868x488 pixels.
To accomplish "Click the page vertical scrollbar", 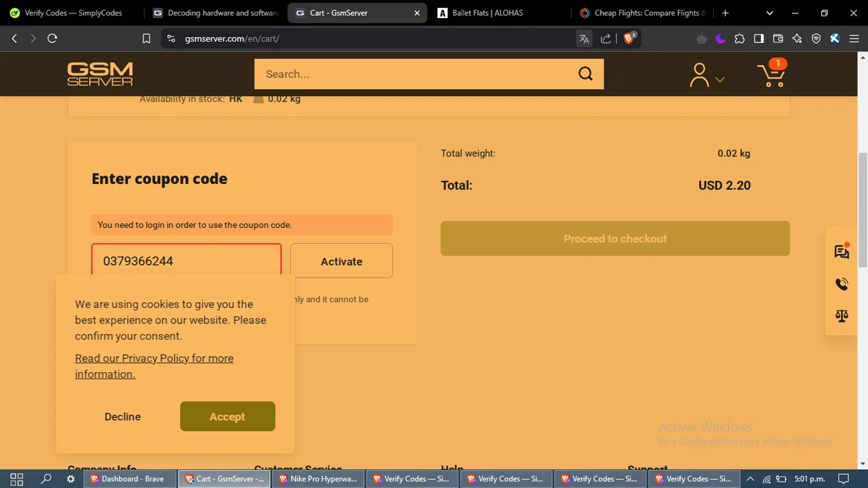I will tap(863, 210).
